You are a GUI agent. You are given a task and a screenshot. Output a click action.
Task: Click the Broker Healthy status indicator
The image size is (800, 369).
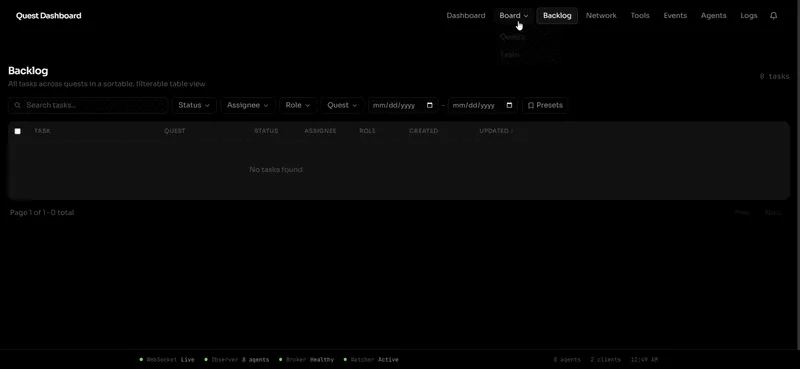[x=307, y=360]
